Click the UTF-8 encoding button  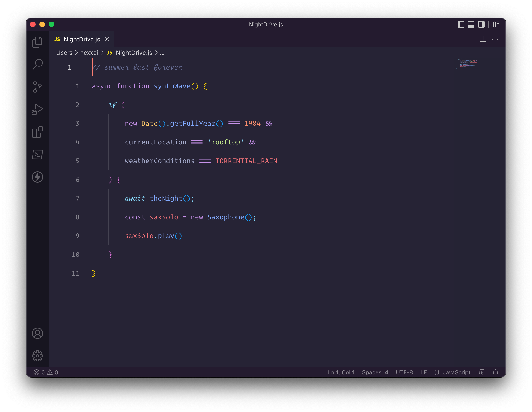[x=404, y=372]
